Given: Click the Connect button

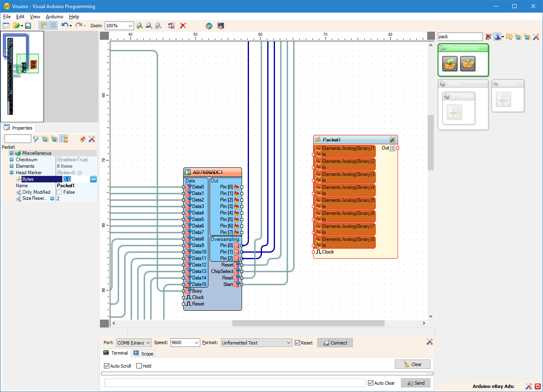Looking at the screenshot, I should [x=335, y=343].
